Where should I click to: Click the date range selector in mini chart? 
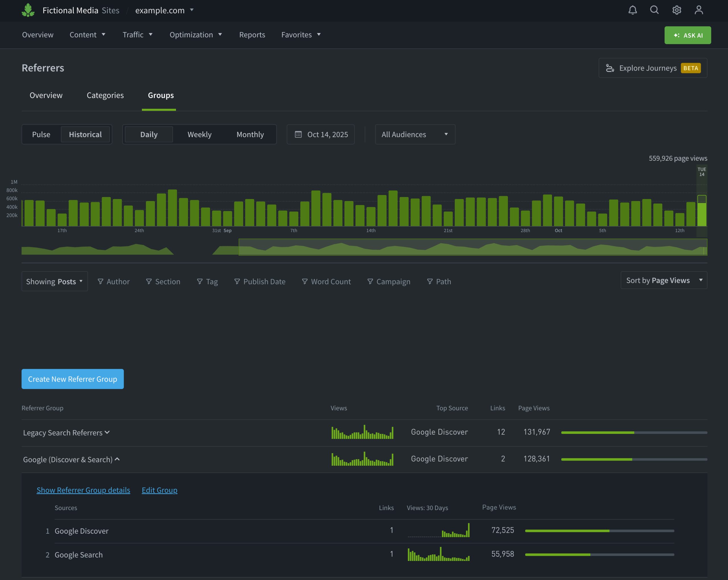pyautogui.click(x=472, y=247)
